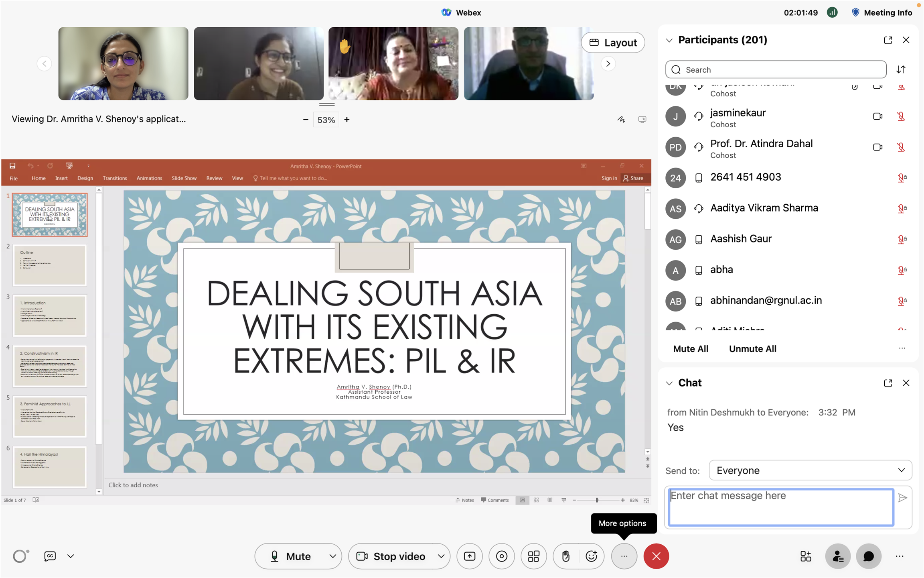924x578 pixels.
Task: Click the annotate pen icon
Action: [621, 119]
